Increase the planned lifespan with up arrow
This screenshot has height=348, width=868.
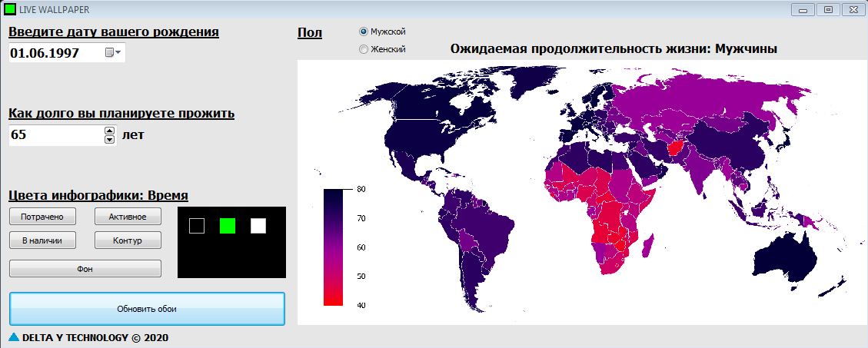[x=110, y=131]
